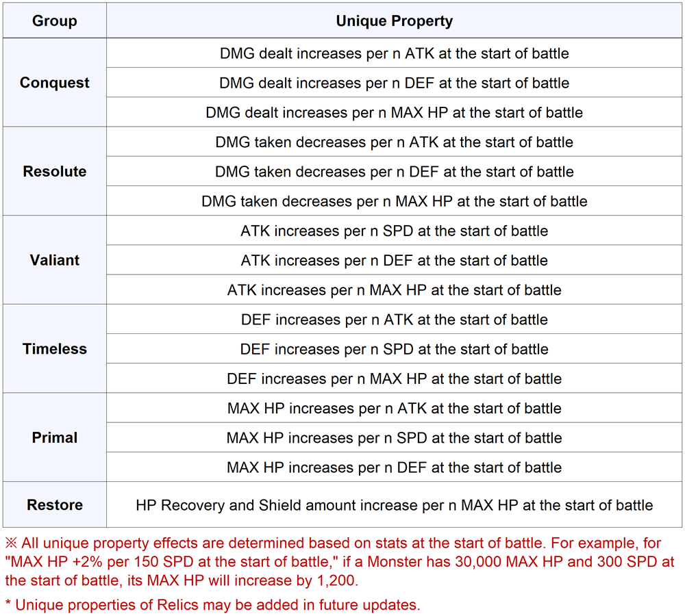Click the DMG dealt increases per MAX HP row
Viewport: 685px width, 616px height.
click(x=394, y=112)
